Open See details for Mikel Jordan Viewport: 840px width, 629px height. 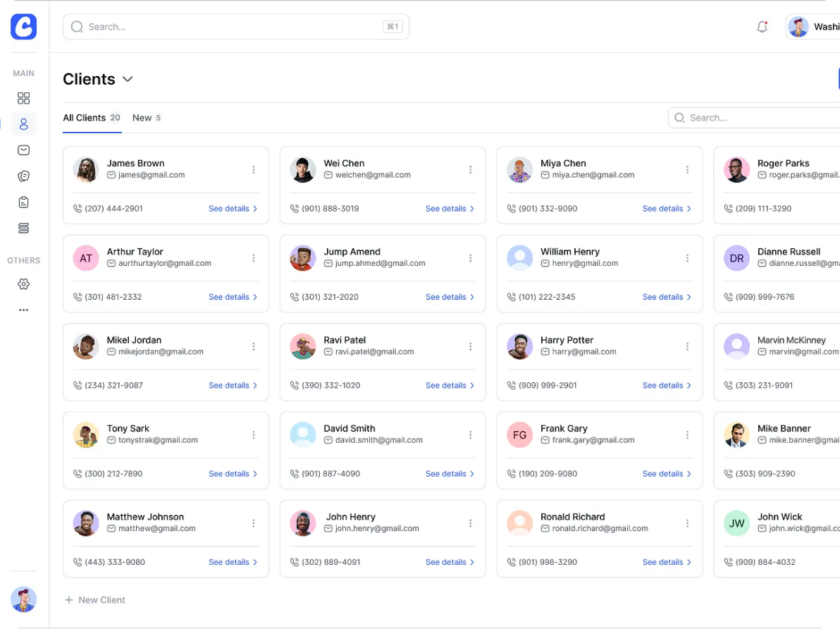point(233,386)
